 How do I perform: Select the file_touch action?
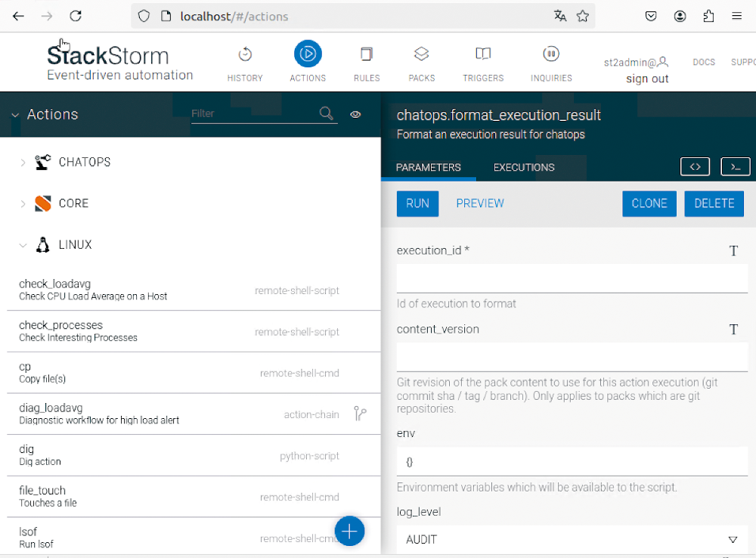click(194, 497)
